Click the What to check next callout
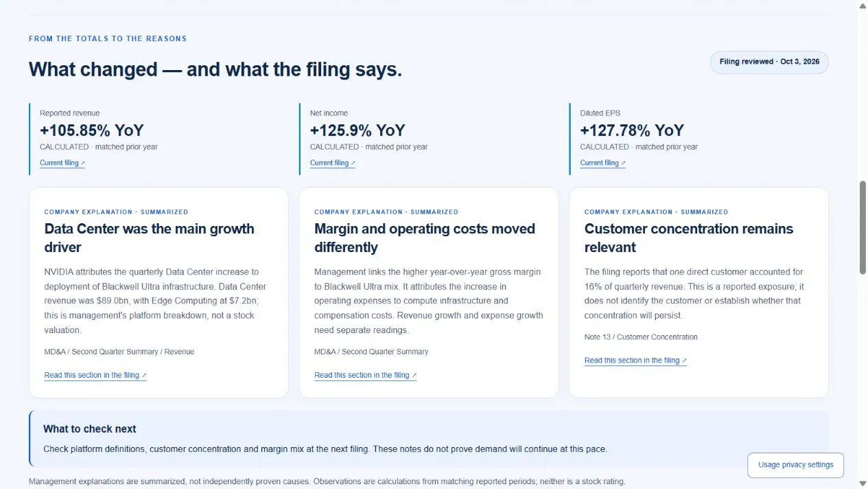Image resolution: width=868 pixels, height=489 pixels. pyautogui.click(x=429, y=439)
